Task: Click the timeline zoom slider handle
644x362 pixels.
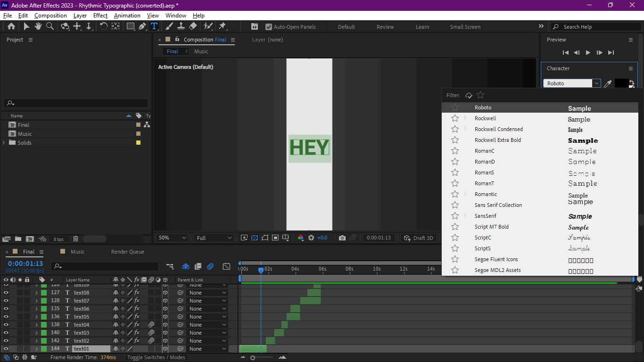Action: (253, 358)
